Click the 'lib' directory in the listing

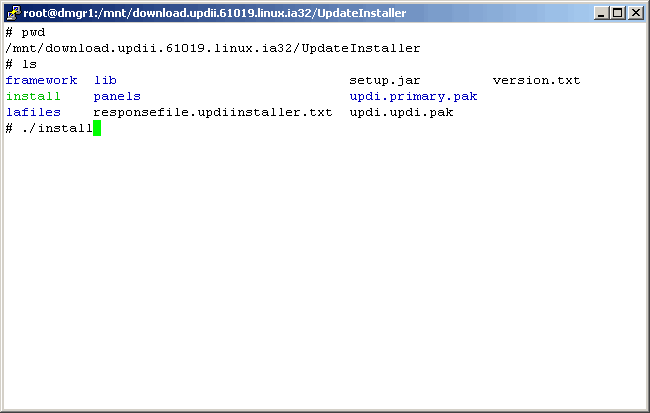[x=105, y=80]
